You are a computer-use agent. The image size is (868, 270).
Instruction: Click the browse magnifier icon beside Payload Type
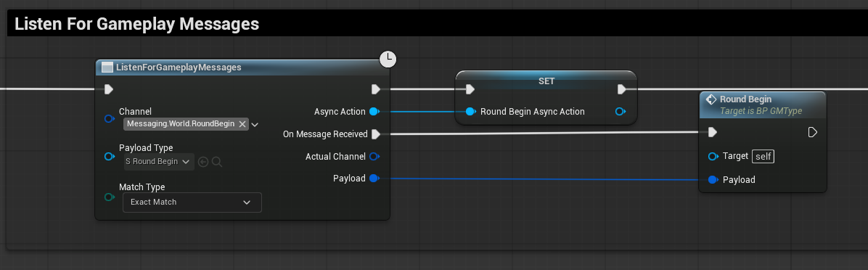point(217,162)
